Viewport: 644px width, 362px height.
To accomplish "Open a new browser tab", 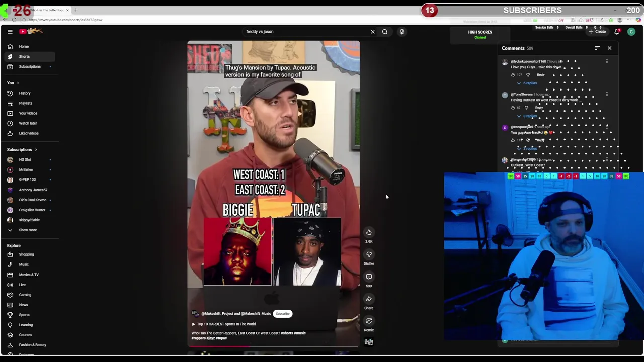I will [x=76, y=10].
